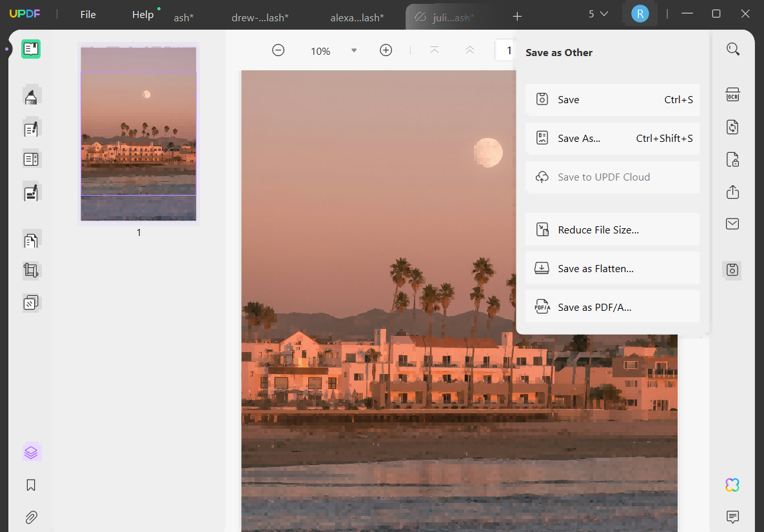Select the page 1 thumbnail

[138, 133]
